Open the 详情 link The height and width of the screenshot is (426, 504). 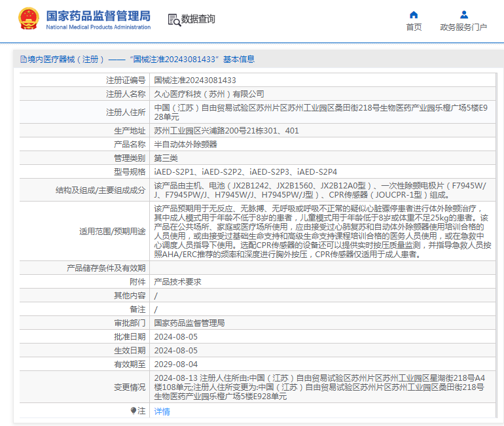click(162, 411)
